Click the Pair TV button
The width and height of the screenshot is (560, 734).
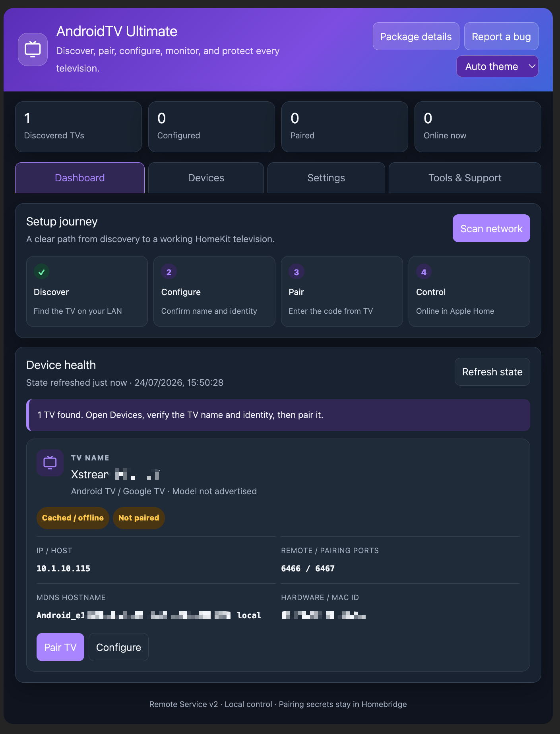[x=60, y=647]
